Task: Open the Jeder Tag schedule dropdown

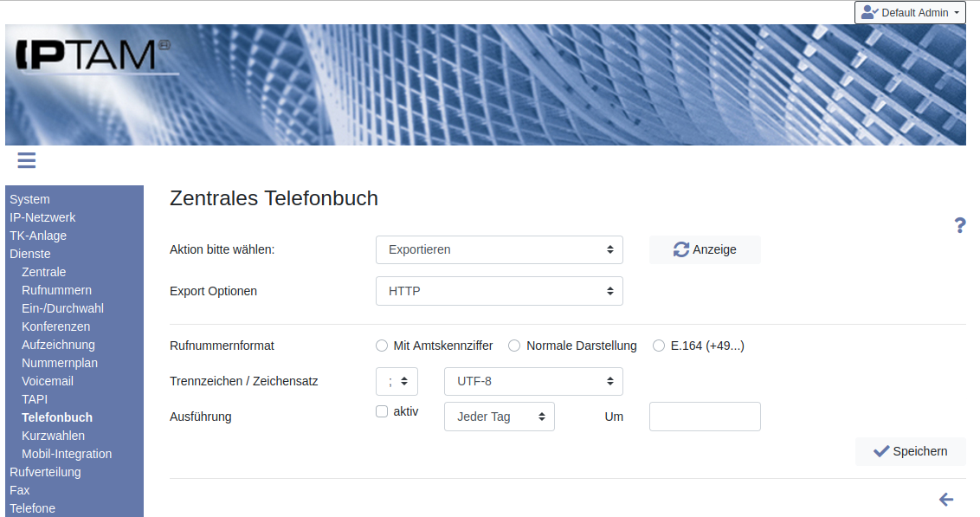Action: [499, 417]
